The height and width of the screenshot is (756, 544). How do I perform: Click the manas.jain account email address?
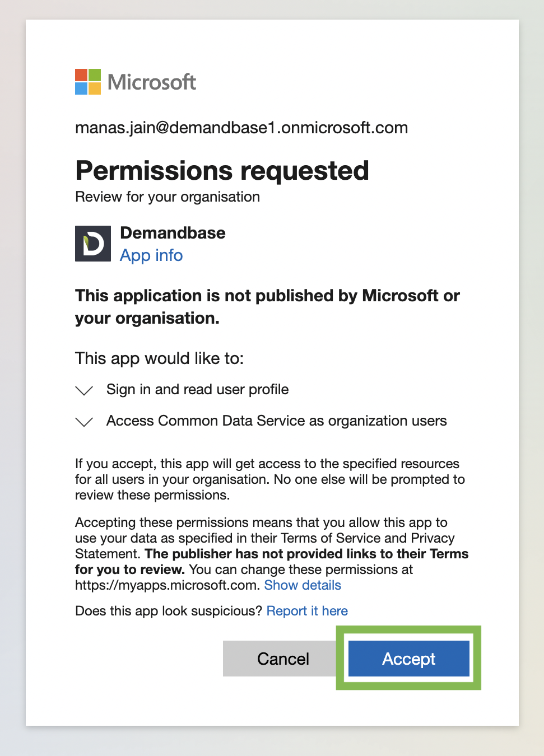[x=241, y=128]
